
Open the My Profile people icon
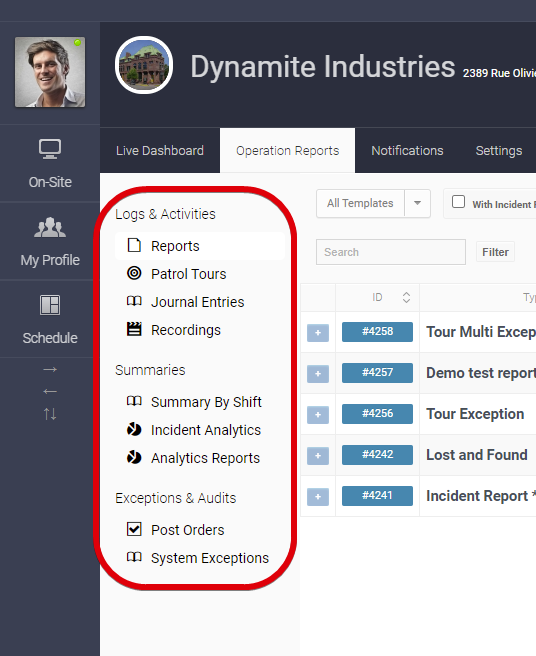click(x=50, y=227)
